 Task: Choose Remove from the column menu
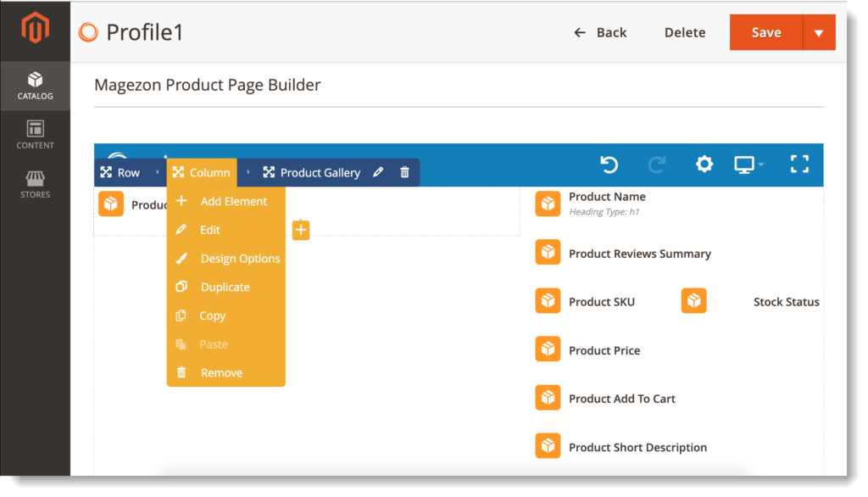(225, 373)
